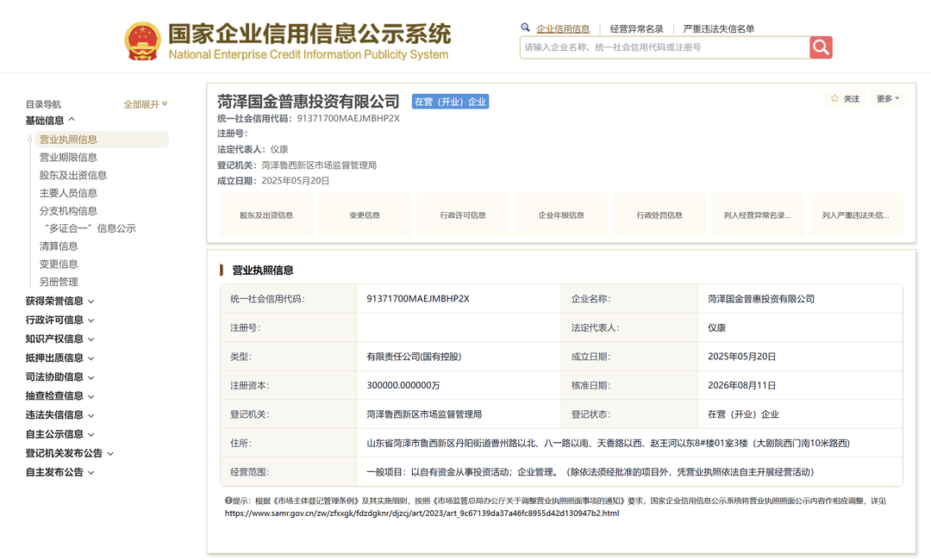The width and height of the screenshot is (931, 560).
Task: Expand all with 全部展开
Action: (x=146, y=104)
